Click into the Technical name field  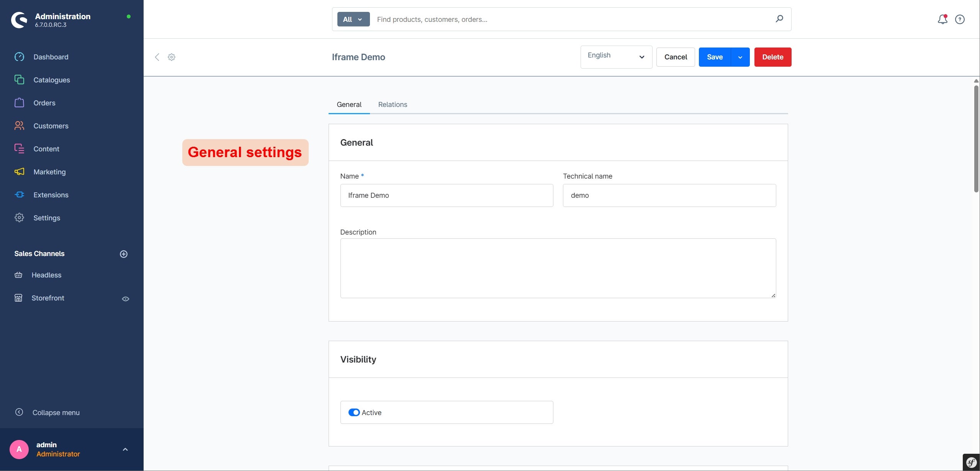[x=669, y=195]
